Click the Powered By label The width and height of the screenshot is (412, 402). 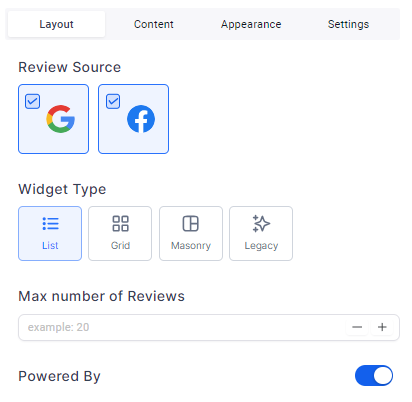[x=59, y=376]
